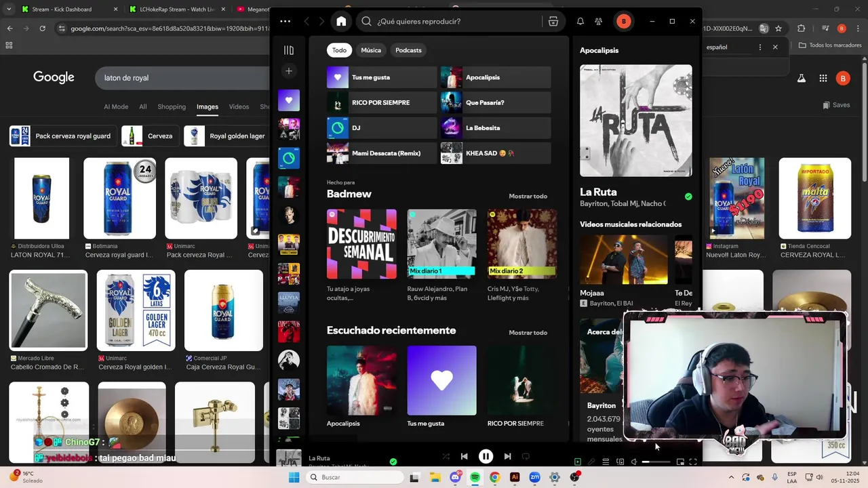Open Google apps grid in Chrome

823,78
